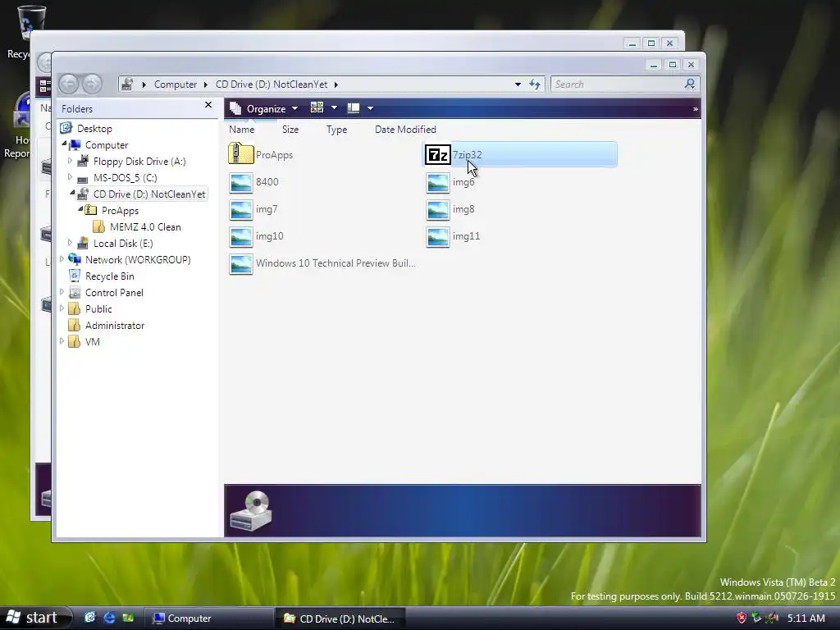The width and height of the screenshot is (840, 630).
Task: Select the img8 image file icon
Action: point(438,209)
